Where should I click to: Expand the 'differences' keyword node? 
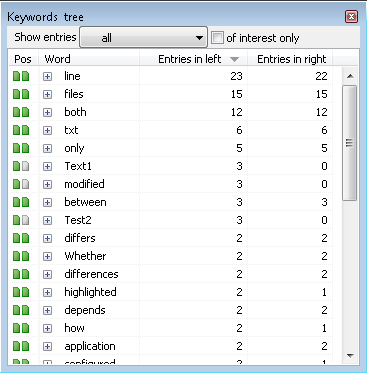(x=48, y=274)
